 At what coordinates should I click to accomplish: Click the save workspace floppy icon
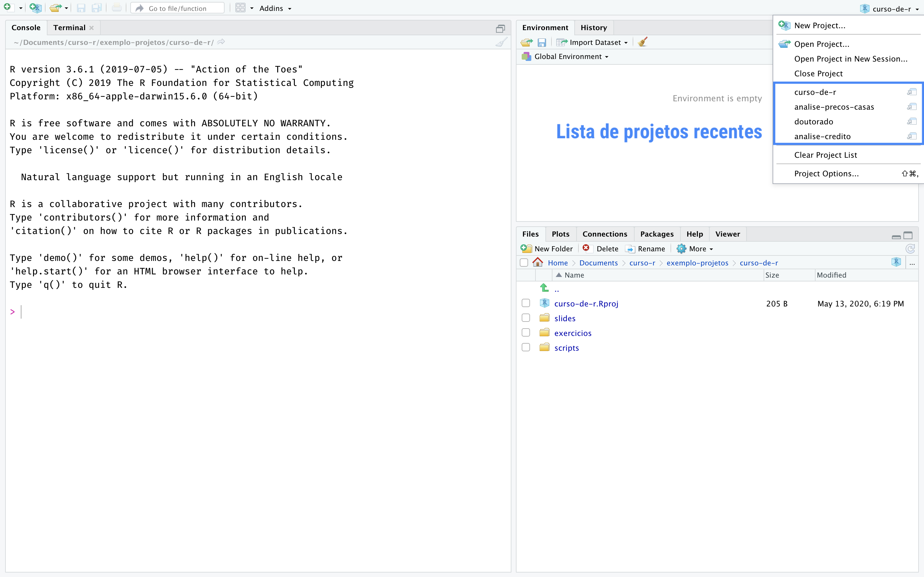(x=542, y=42)
